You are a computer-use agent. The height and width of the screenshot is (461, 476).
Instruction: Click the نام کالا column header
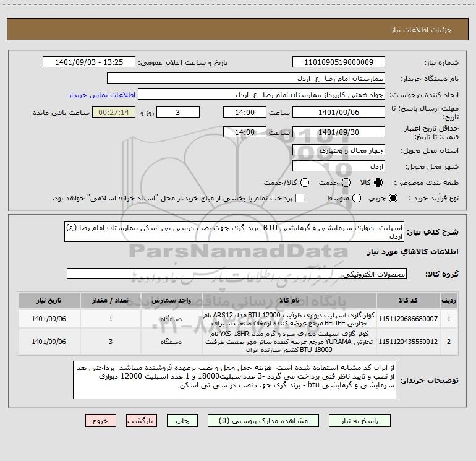pos(289,300)
